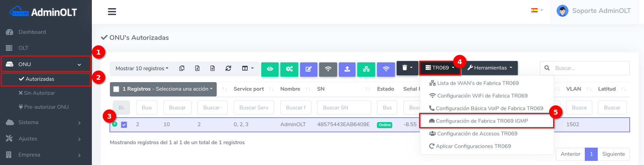Image resolution: width=644 pixels, height=165 pixels.
Task: Choose Aplicar Configuraciones TR069 option
Action: coord(473,146)
